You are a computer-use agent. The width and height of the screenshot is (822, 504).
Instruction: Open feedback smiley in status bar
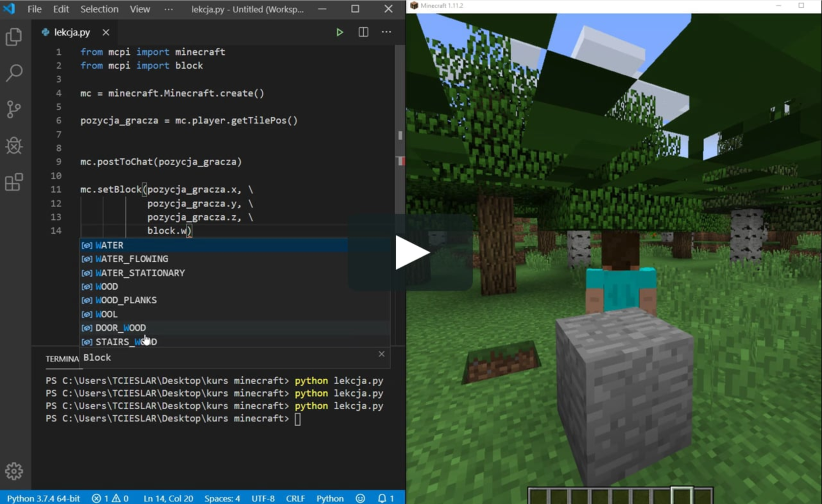pos(361,498)
